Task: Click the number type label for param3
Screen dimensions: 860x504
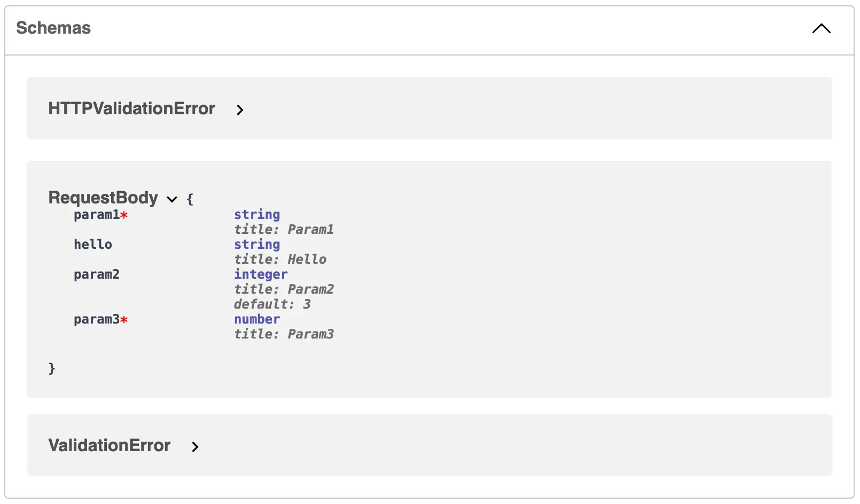Action: tap(256, 319)
